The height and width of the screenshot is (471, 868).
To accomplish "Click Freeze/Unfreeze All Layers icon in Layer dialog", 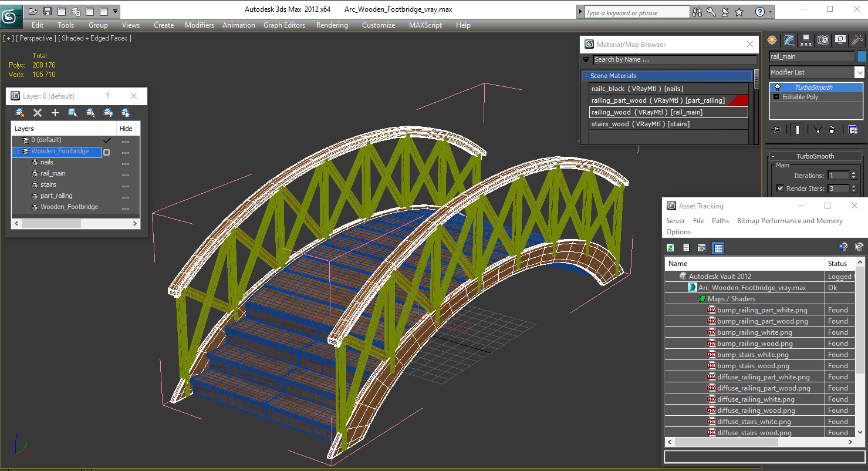I will tap(126, 113).
